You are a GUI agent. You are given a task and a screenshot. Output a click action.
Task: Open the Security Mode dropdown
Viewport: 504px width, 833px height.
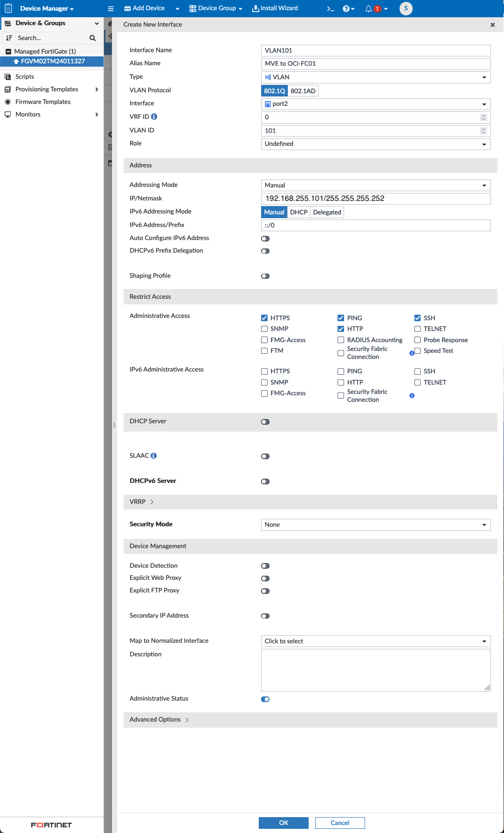[375, 525]
